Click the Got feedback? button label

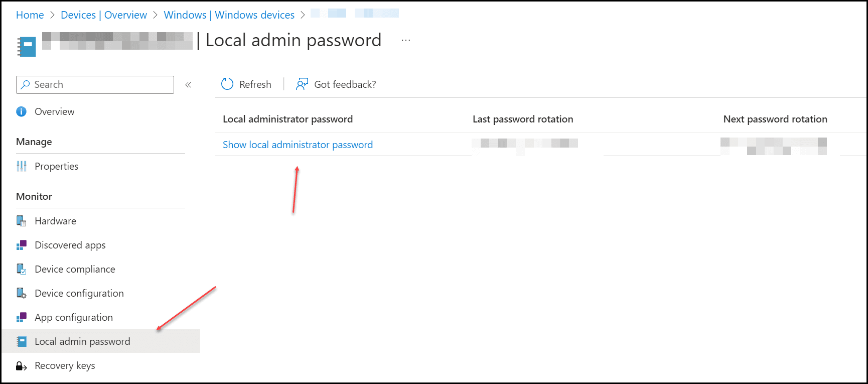pyautogui.click(x=345, y=84)
